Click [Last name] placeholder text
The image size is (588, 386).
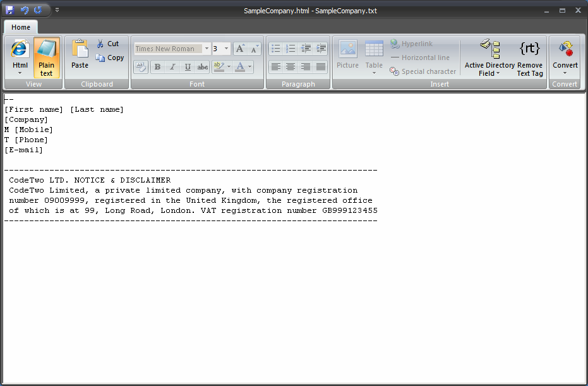97,109
